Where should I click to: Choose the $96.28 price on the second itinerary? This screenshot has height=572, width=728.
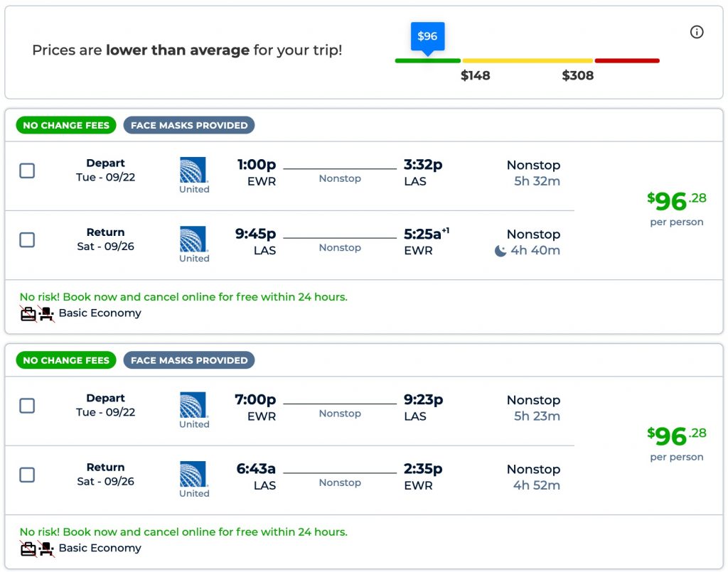click(676, 436)
